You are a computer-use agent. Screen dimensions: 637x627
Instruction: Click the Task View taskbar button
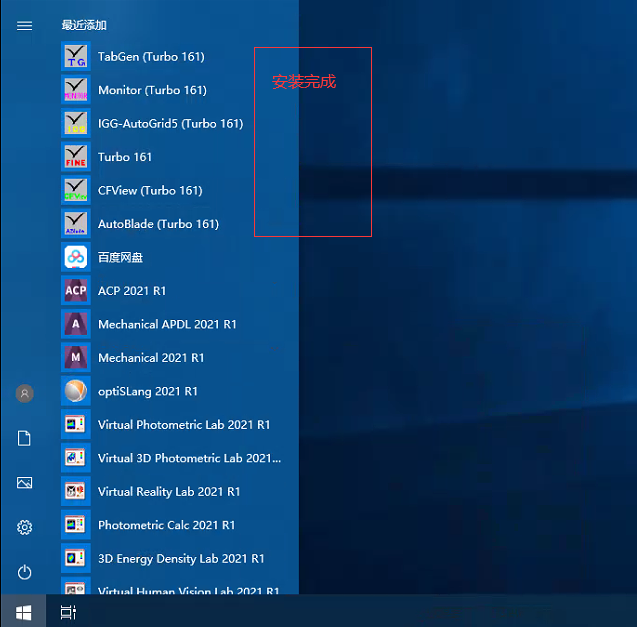coord(68,611)
